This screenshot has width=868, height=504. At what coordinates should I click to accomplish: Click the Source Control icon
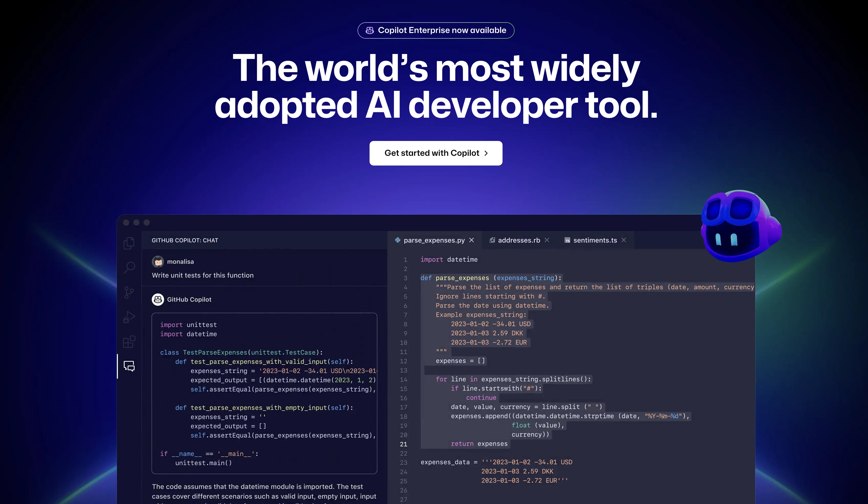point(129,292)
